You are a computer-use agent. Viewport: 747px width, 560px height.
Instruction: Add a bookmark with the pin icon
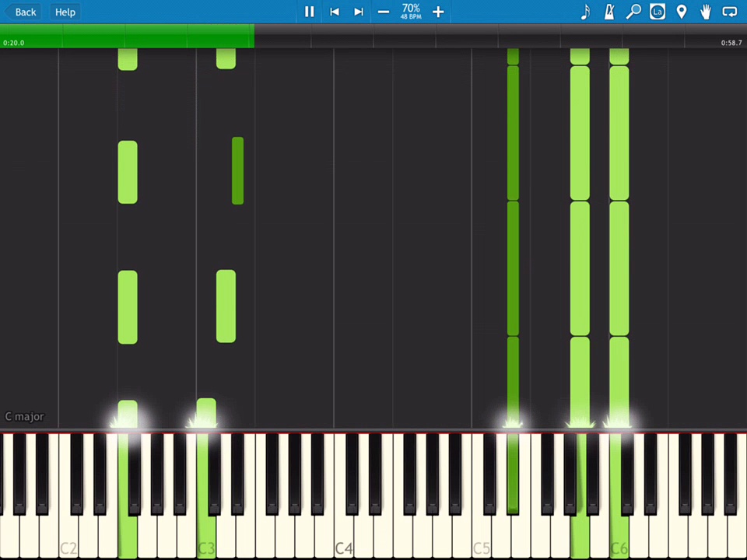[682, 12]
